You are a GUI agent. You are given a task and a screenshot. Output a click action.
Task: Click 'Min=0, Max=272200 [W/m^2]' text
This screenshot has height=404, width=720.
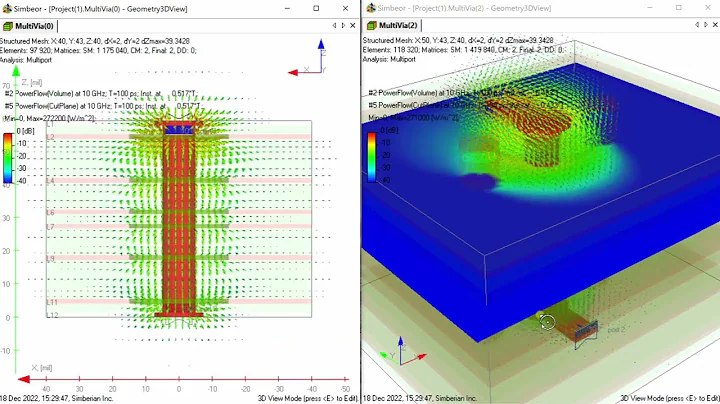(49, 118)
